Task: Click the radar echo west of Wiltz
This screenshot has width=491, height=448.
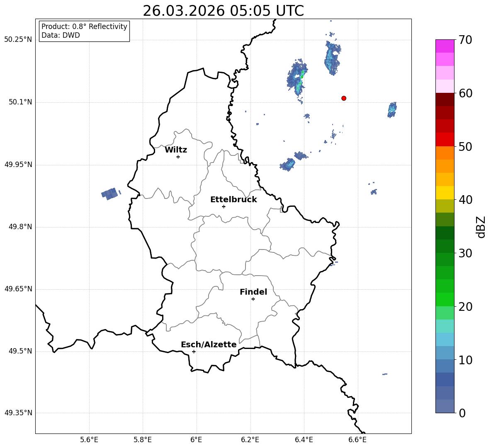Action: [x=110, y=194]
